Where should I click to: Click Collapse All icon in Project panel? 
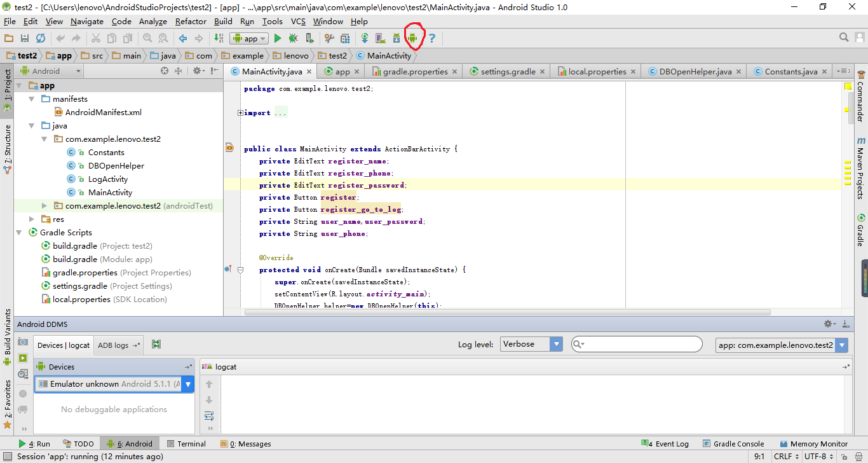pyautogui.click(x=179, y=71)
